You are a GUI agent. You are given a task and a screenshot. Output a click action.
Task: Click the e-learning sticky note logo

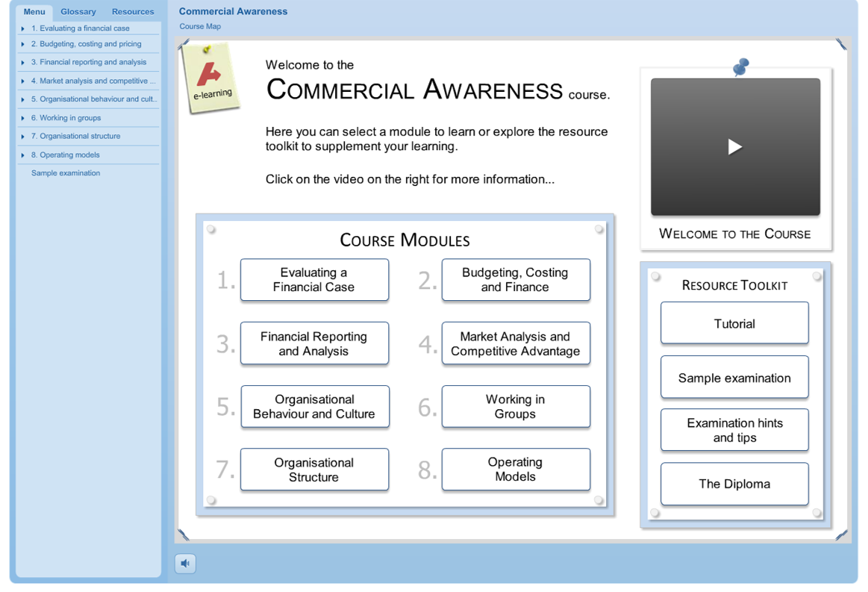click(x=211, y=78)
